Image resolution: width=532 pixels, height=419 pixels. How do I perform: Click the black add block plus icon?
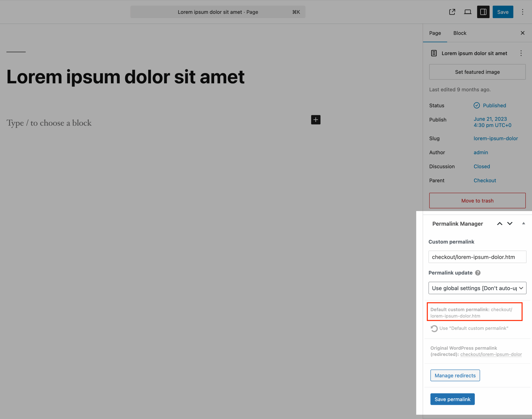click(315, 120)
